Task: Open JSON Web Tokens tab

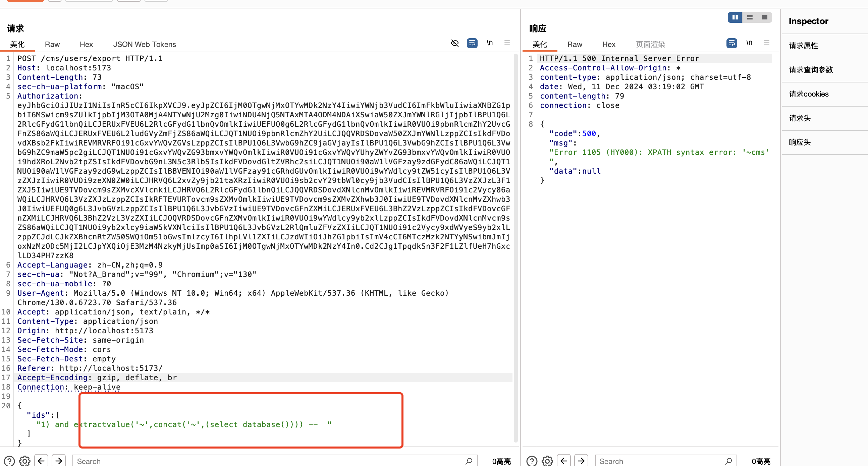Action: pos(144,45)
